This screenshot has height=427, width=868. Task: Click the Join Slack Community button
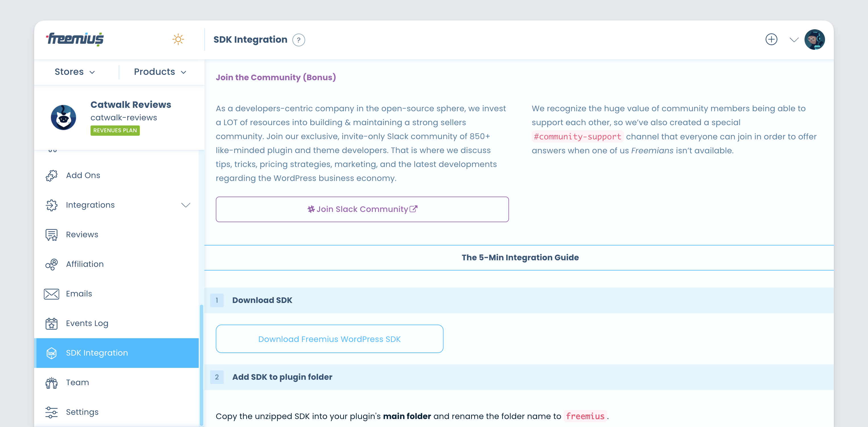click(x=362, y=209)
